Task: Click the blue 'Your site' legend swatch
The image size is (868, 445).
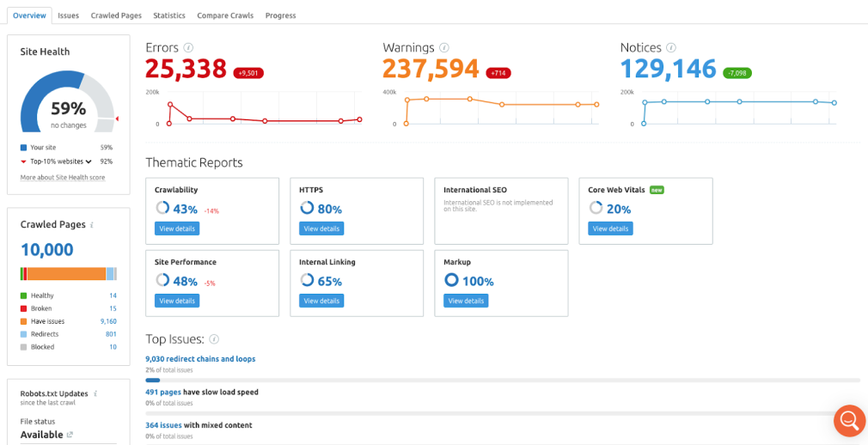Action: (23, 148)
